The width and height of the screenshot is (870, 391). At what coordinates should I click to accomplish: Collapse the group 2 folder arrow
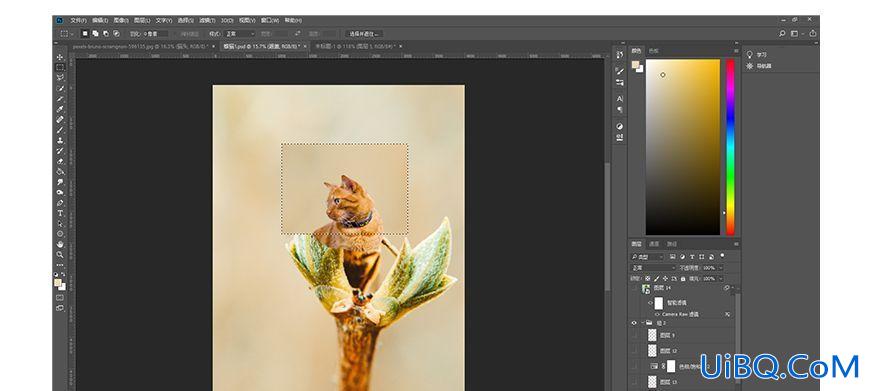tap(643, 323)
